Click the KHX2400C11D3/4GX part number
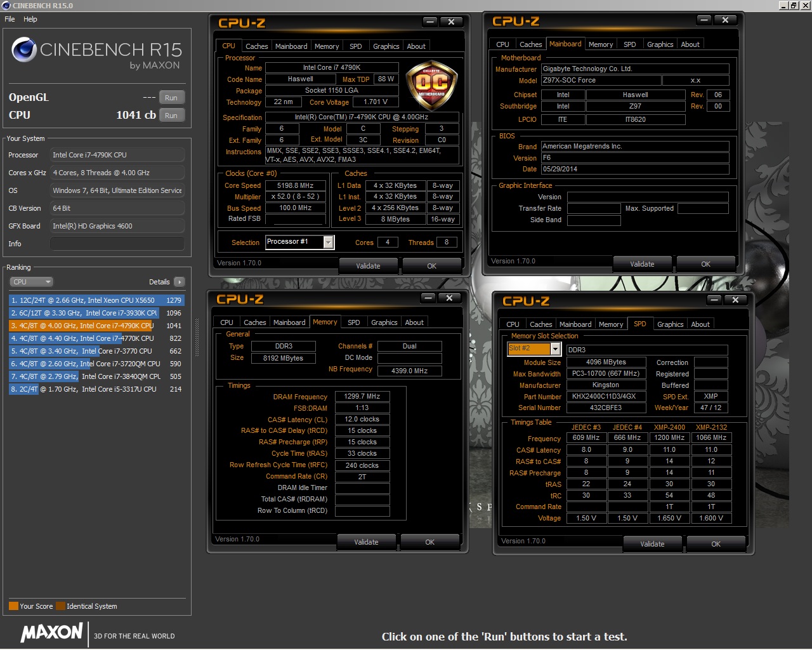The image size is (812, 650). tap(606, 397)
